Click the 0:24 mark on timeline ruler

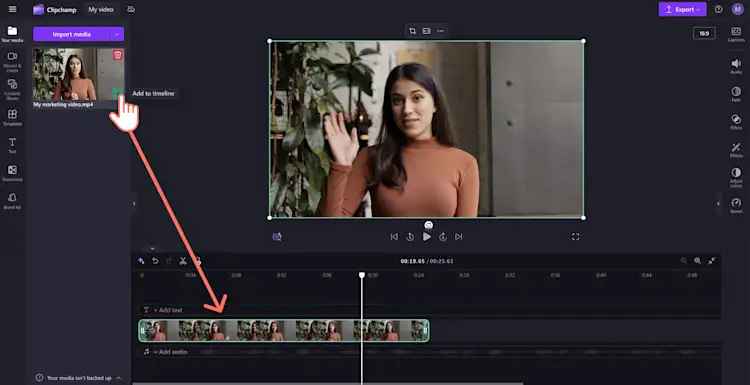[x=419, y=275]
